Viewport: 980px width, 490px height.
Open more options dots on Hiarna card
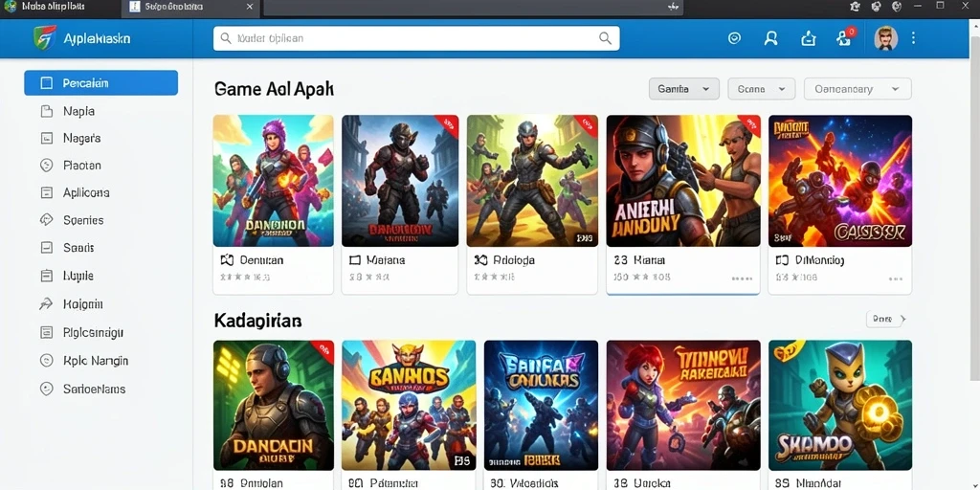coord(742,278)
